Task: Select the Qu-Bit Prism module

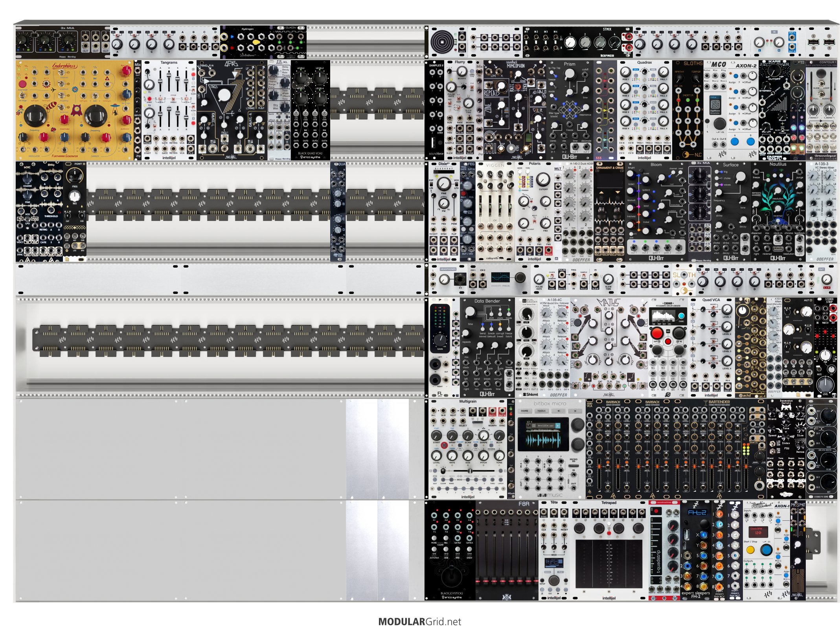Action: point(570,110)
